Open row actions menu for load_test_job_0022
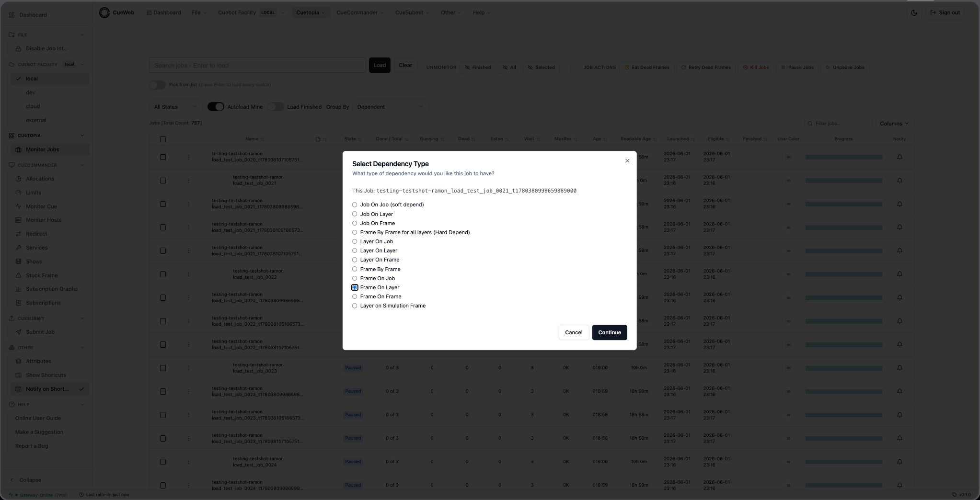Image resolution: width=980 pixels, height=500 pixels. 188,274
